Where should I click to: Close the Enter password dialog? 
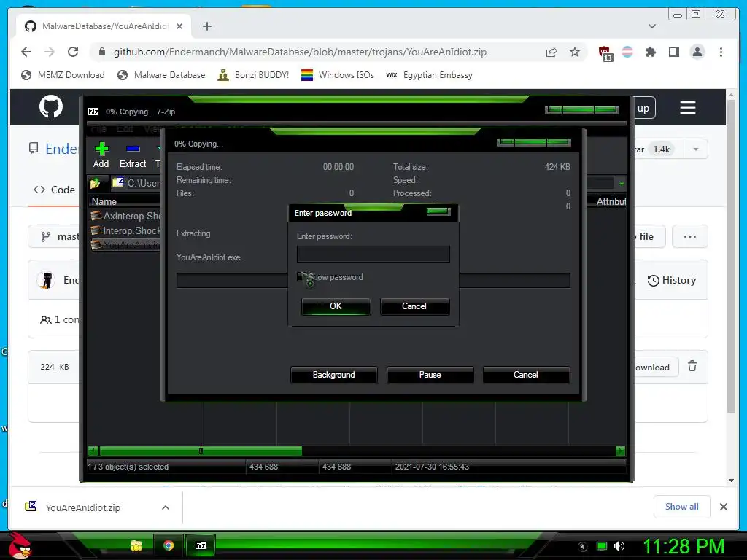coord(438,211)
